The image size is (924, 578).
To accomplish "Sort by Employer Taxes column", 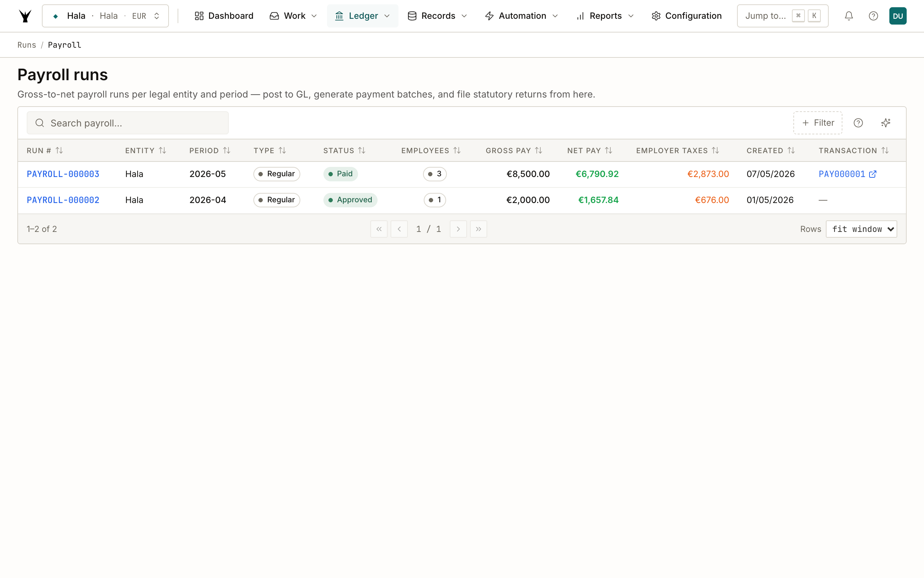I will click(x=677, y=151).
